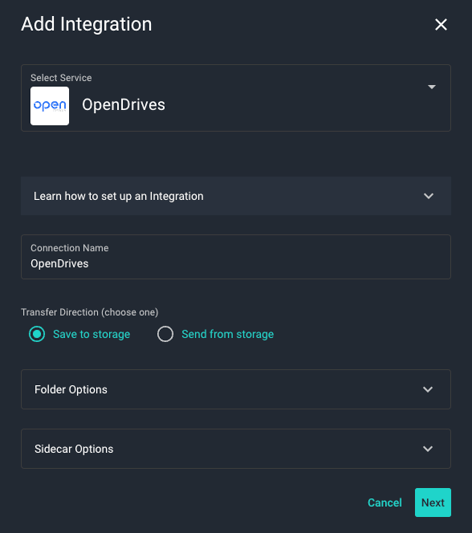
Task: Expand Learn how to set up an Integration
Action: coord(236,196)
